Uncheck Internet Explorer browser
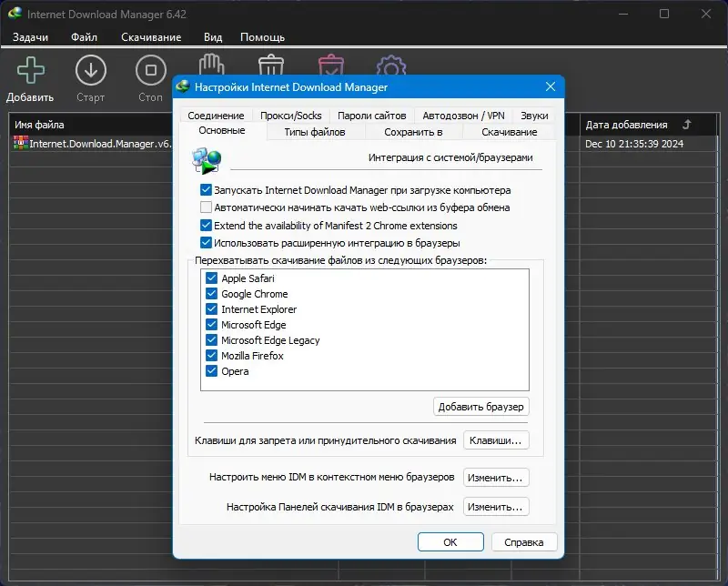This screenshot has height=586, width=728. [211, 308]
